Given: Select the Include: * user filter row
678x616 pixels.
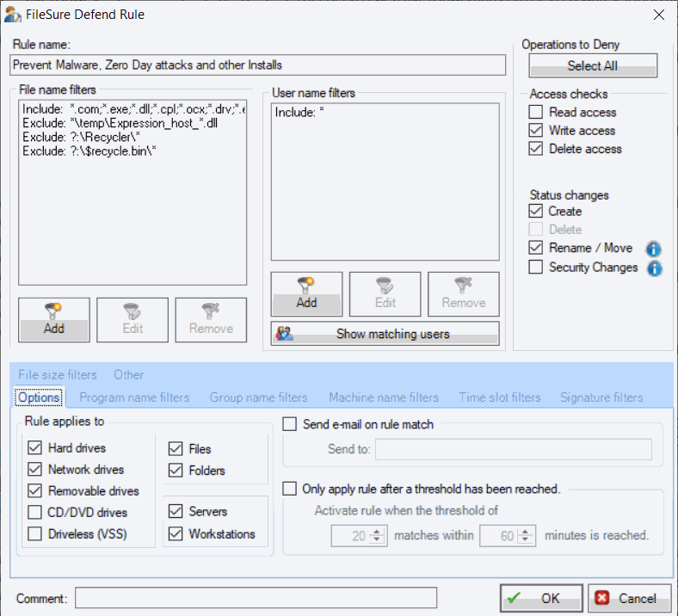Looking at the screenshot, I should tap(385, 113).
